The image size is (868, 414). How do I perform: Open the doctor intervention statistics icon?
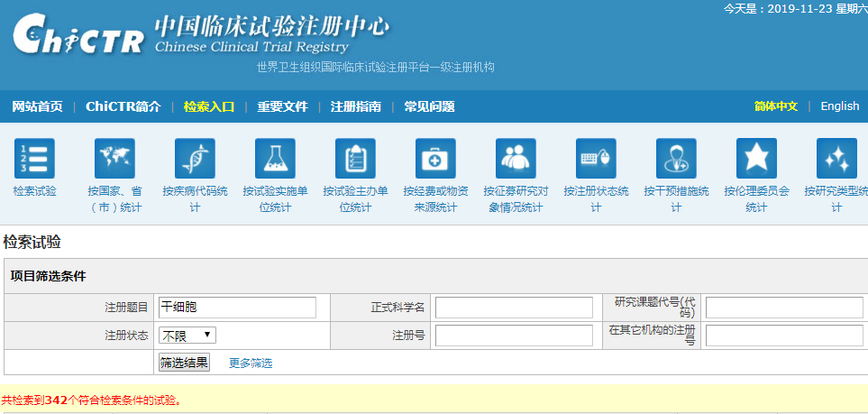pos(677,159)
